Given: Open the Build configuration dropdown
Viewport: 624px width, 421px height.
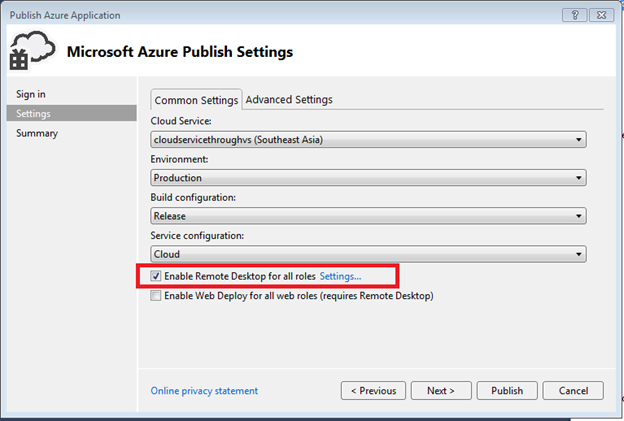Looking at the screenshot, I should click(x=580, y=216).
